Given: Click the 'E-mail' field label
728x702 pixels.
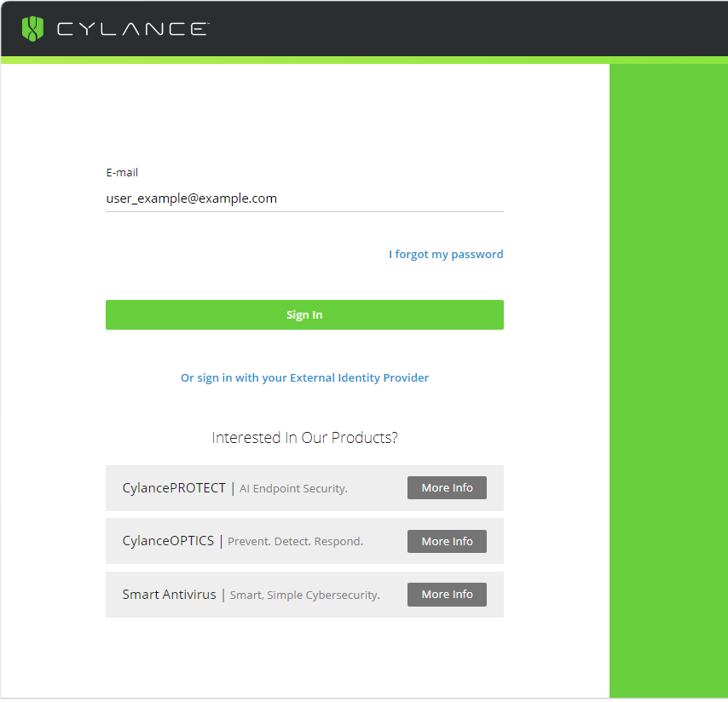Looking at the screenshot, I should (122, 173).
